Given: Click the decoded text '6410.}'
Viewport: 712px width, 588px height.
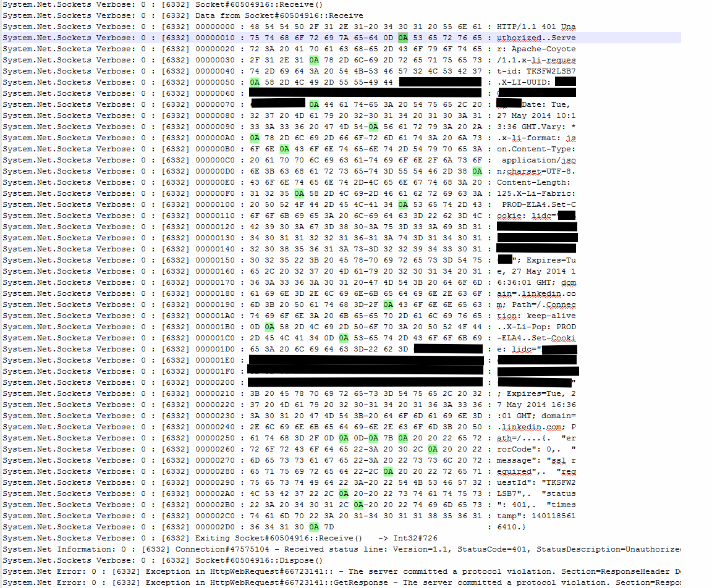Looking at the screenshot, I should click(511, 527).
